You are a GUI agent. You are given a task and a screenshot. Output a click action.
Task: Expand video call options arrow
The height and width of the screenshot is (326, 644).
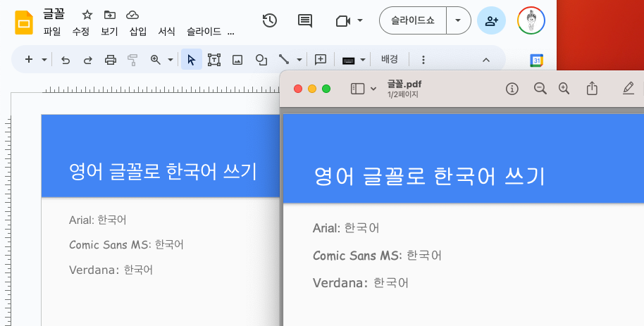pyautogui.click(x=360, y=20)
